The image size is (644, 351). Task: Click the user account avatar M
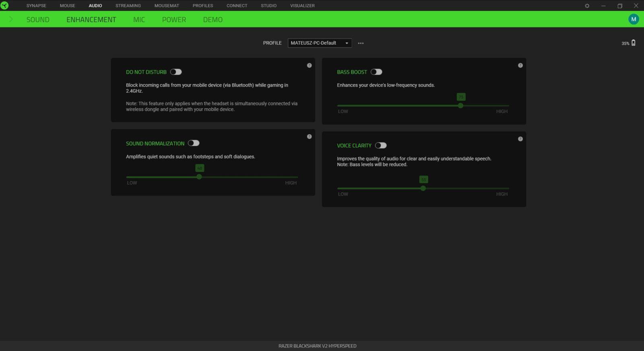coord(634,19)
